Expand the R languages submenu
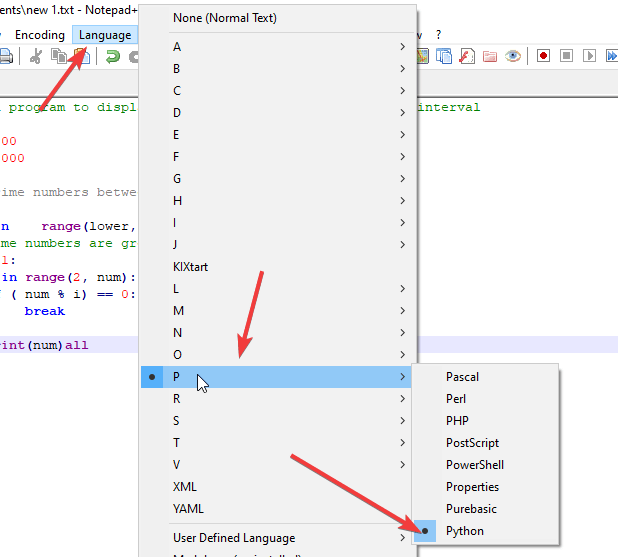This screenshot has width=618, height=557. (x=278, y=399)
